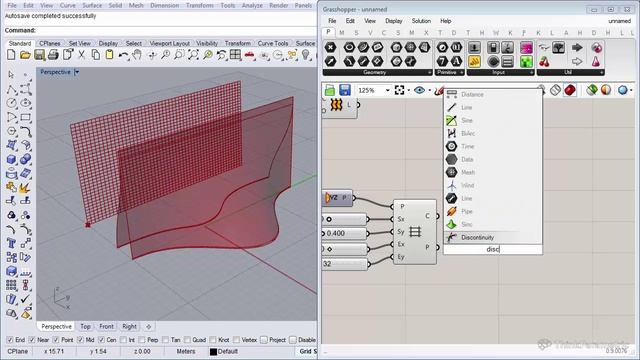Click the slider with value 32
Image resolution: width=640 pixels, height=360 pixels.
344,264
